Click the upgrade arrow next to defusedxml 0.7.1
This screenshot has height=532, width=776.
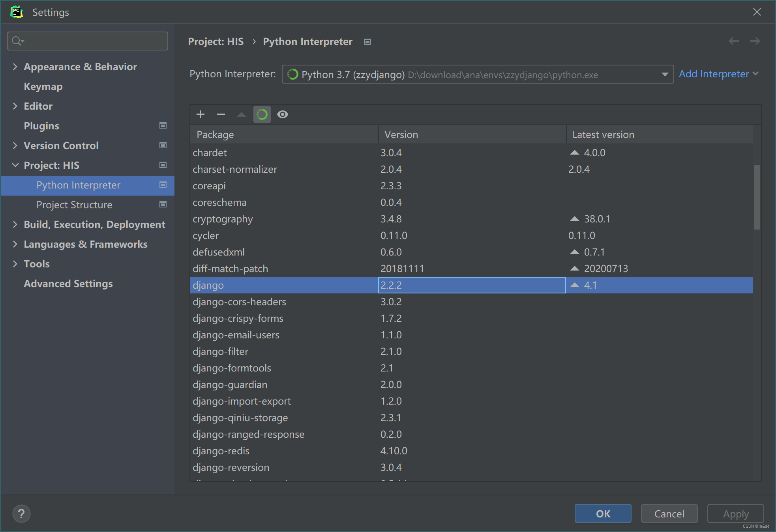(575, 252)
